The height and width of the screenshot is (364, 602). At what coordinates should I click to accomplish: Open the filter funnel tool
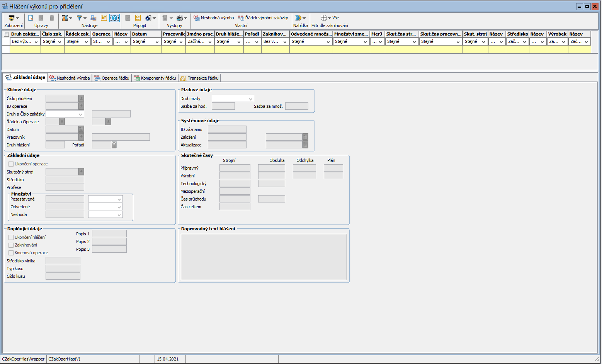pos(79,18)
